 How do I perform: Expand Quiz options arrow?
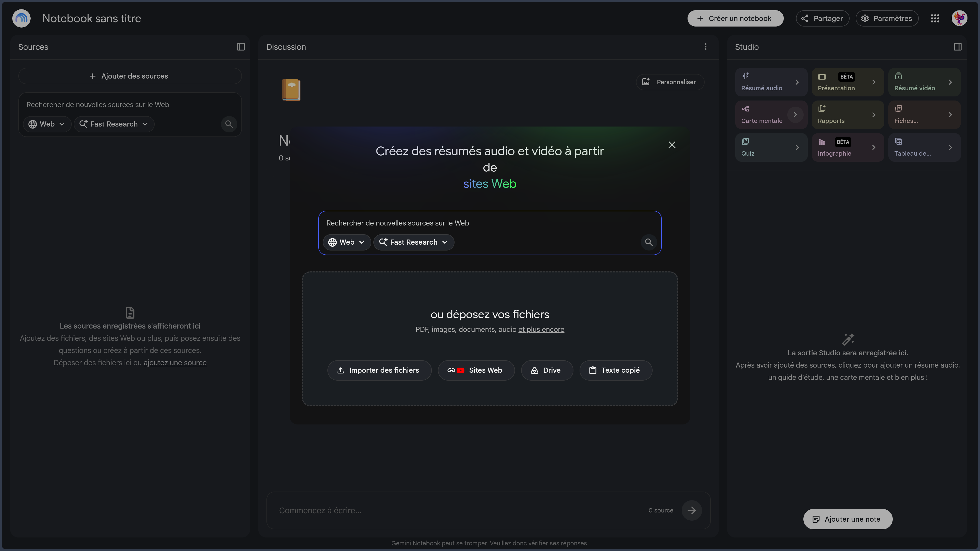click(797, 147)
